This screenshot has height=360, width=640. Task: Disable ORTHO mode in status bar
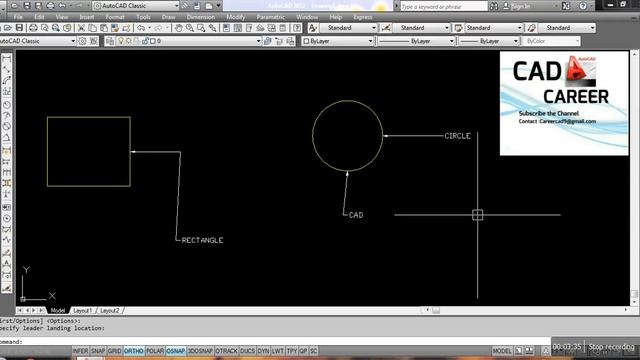(133, 351)
